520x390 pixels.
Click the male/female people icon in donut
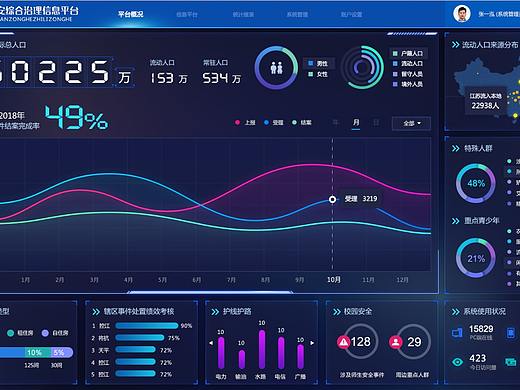(x=276, y=68)
